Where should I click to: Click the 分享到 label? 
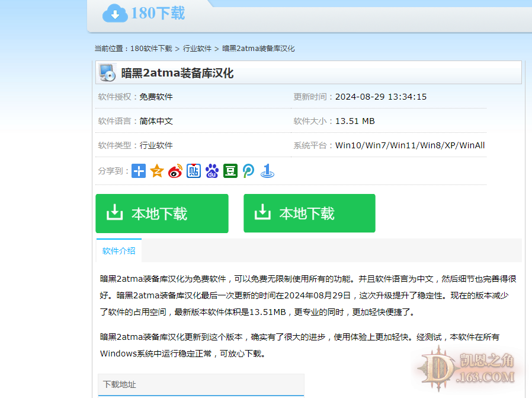point(113,171)
